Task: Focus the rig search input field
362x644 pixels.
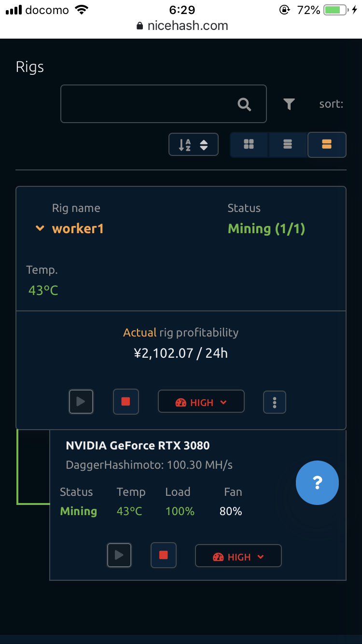Action: [164, 104]
